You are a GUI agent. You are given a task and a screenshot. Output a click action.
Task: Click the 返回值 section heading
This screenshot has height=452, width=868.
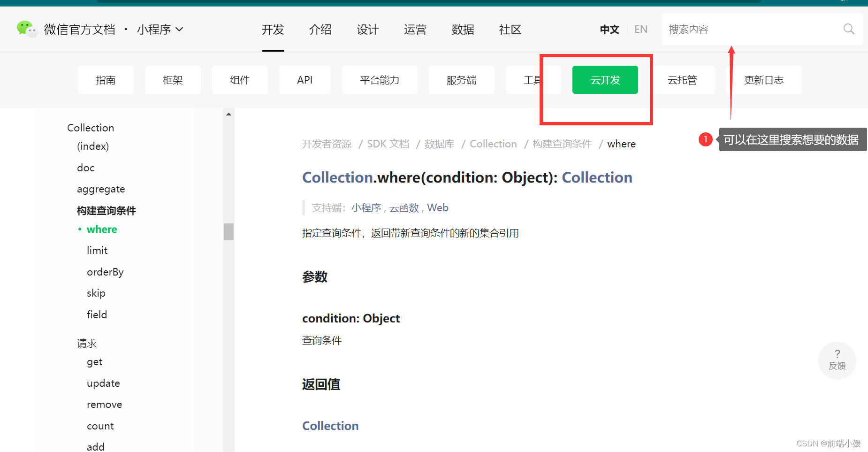coord(321,384)
